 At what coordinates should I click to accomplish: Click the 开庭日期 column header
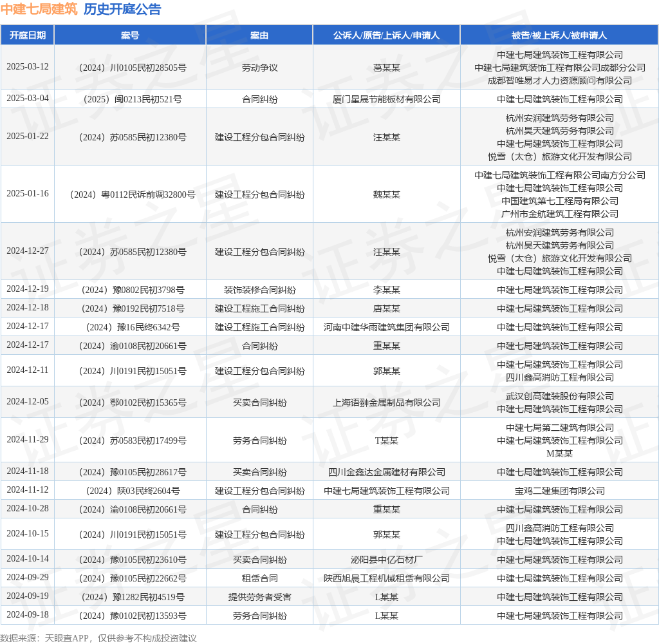[27, 35]
